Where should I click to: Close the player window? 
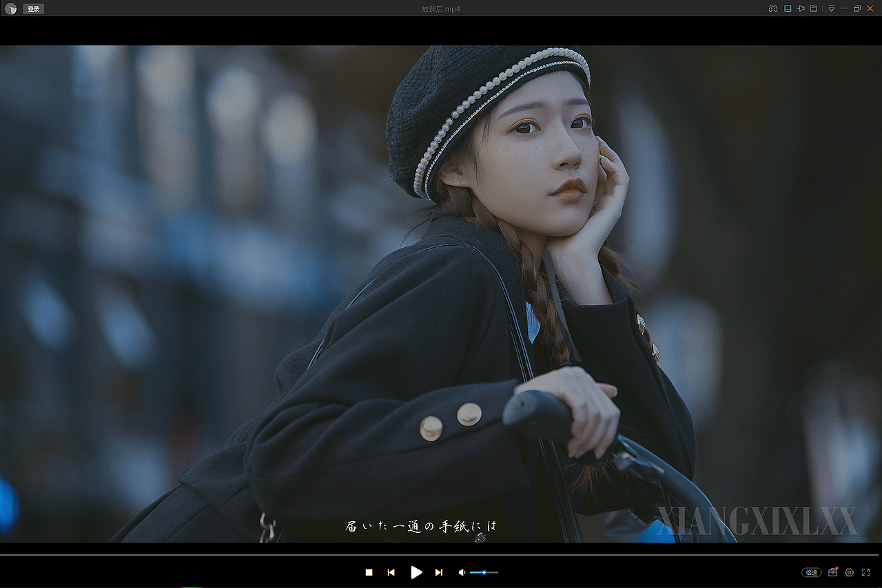coord(870,8)
